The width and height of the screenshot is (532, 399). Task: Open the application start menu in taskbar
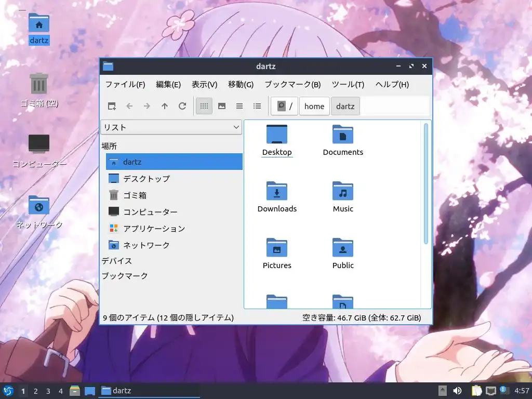[8, 391]
